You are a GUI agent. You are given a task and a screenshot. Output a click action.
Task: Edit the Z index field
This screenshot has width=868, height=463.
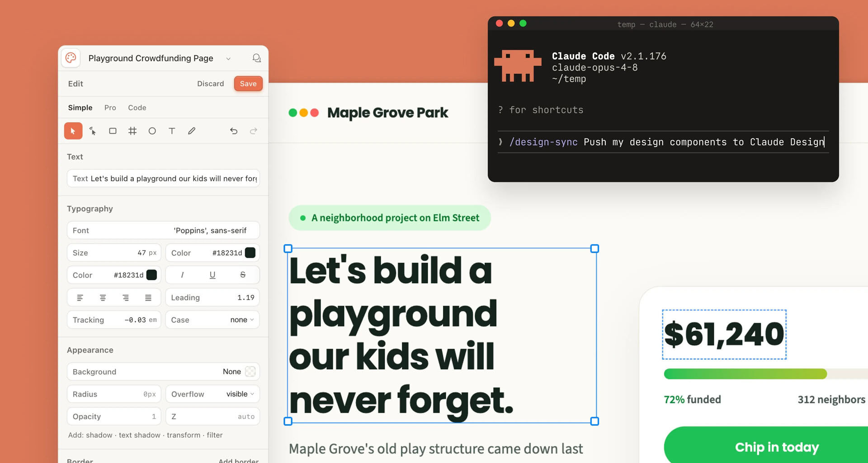tap(212, 416)
